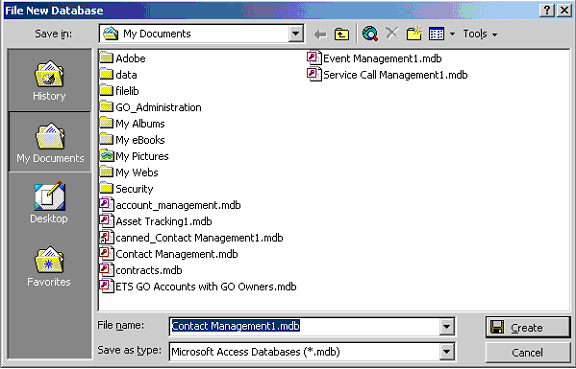The width and height of the screenshot is (576, 369).
Task: Close the File New Database dialog
Action: pyautogui.click(x=564, y=10)
